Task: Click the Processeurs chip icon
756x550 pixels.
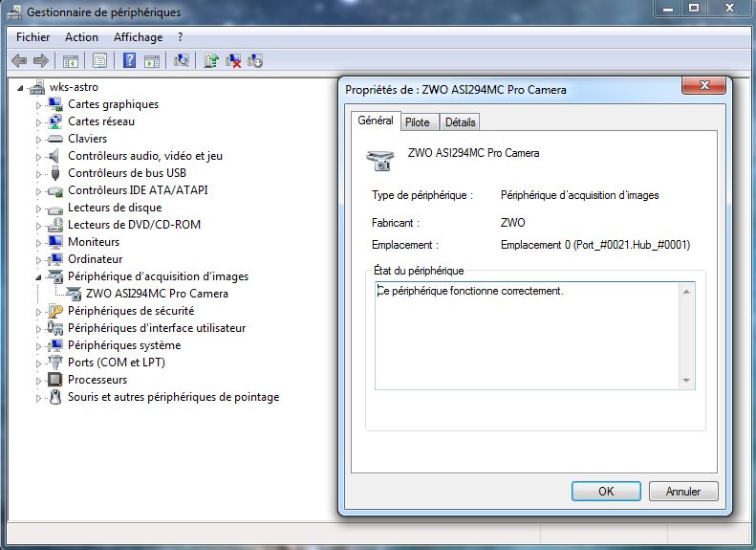Action: click(55, 380)
